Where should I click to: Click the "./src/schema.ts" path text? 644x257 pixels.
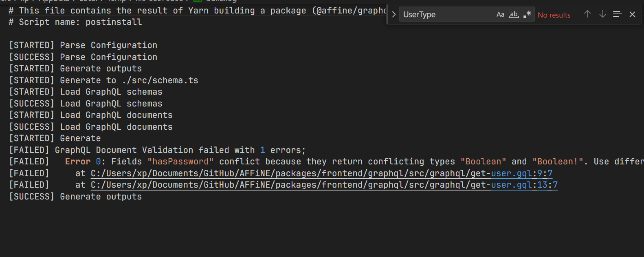[x=160, y=80]
